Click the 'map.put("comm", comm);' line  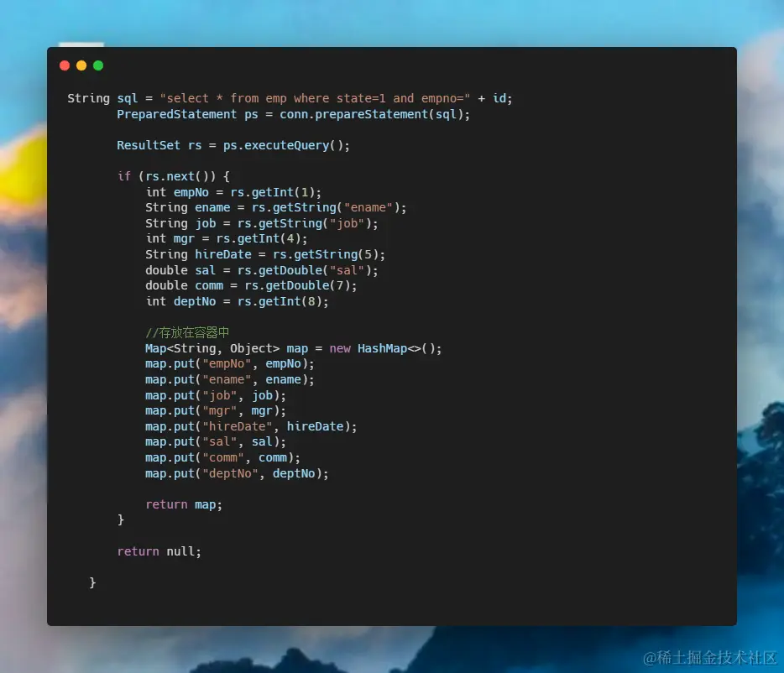click(223, 458)
